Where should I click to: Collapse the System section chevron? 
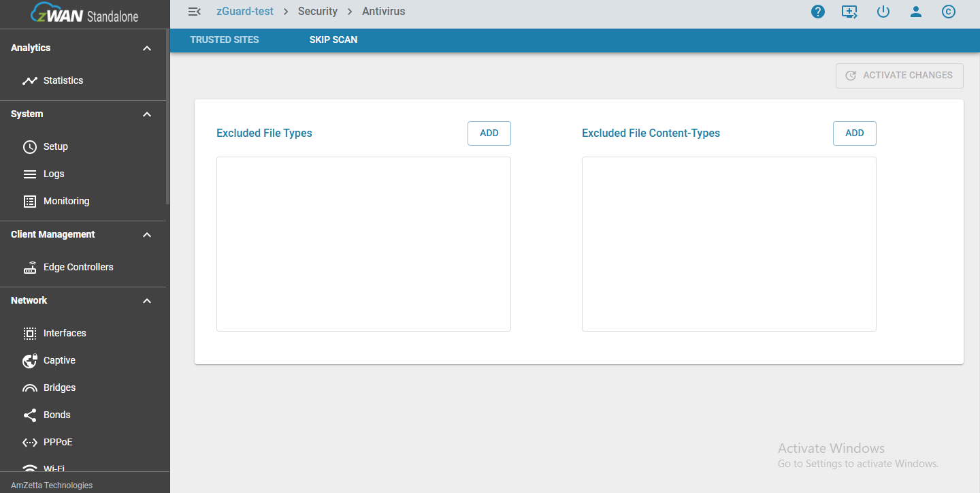[147, 114]
